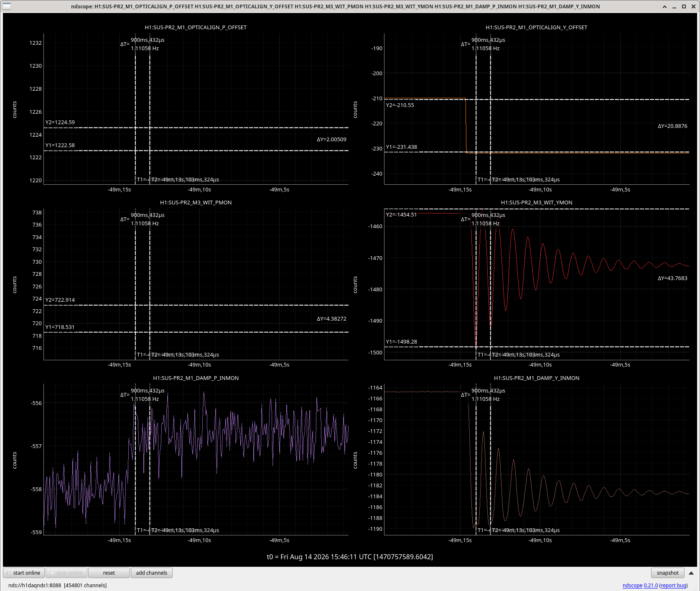Click the H1:SUS-PR2_M1_DAMP_P_INMON plot title
Image resolution: width=700 pixels, height=591 pixels.
[x=196, y=378]
